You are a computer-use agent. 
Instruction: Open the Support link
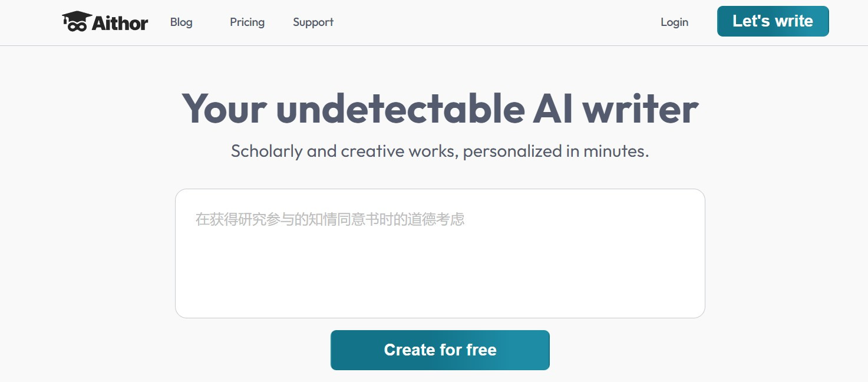[313, 22]
